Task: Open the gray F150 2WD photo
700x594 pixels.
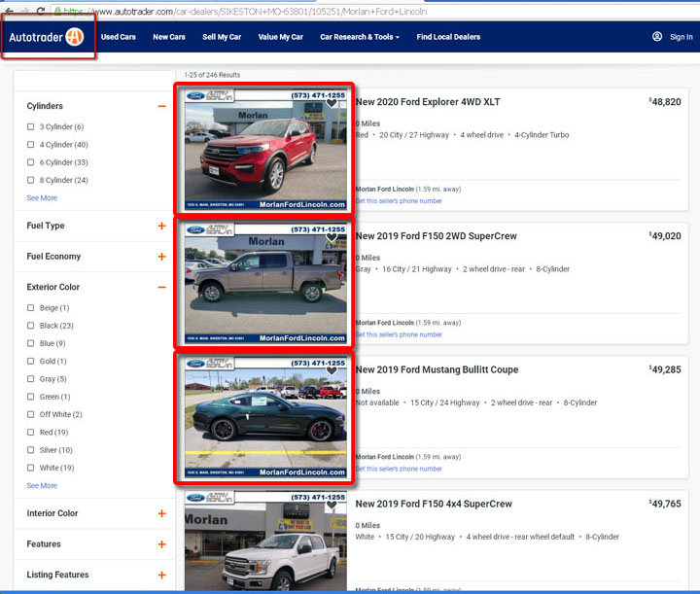Action: coord(265,283)
